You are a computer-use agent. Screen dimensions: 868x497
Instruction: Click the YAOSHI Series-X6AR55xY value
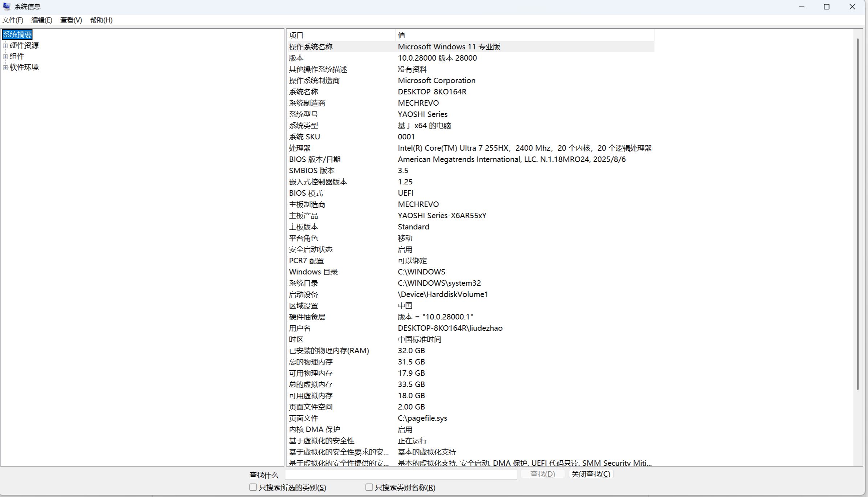[x=442, y=216]
